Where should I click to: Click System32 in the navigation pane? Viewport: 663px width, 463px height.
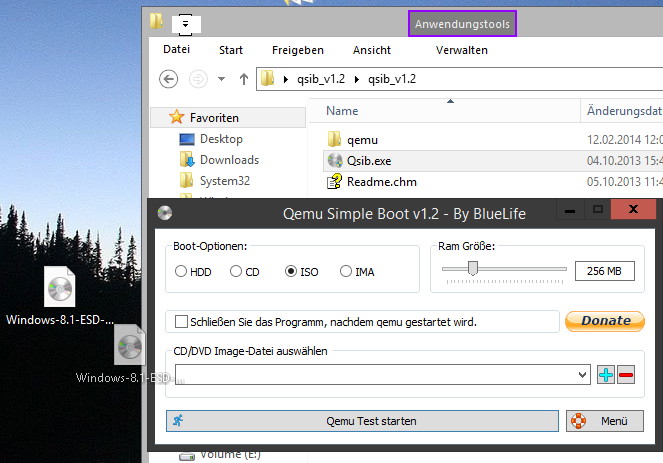point(225,181)
